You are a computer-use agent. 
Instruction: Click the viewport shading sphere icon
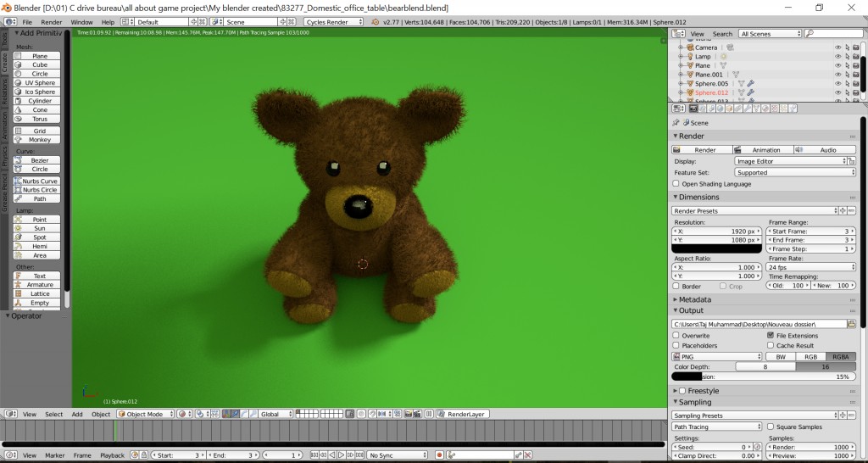pos(183,414)
